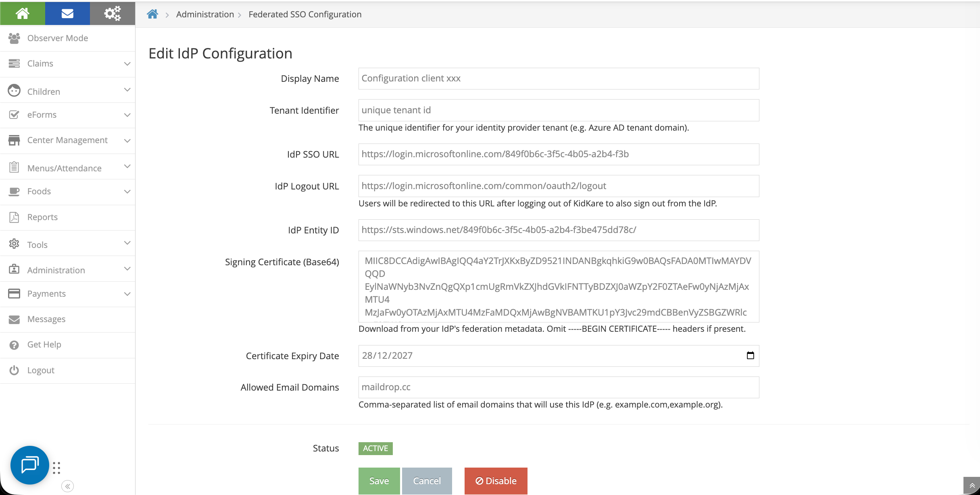Open the Messages envelope icon in top bar
980x495 pixels.
click(x=67, y=13)
